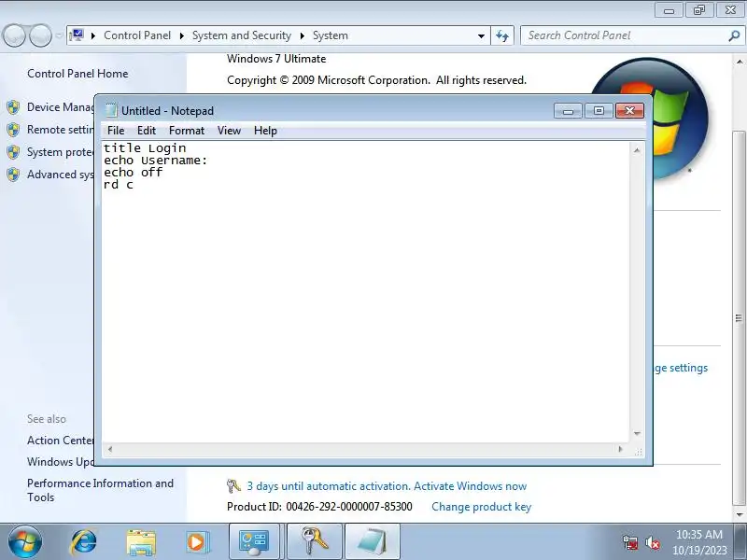The image size is (747, 560).
Task: Open Action Center link under See also
Action: 61,441
